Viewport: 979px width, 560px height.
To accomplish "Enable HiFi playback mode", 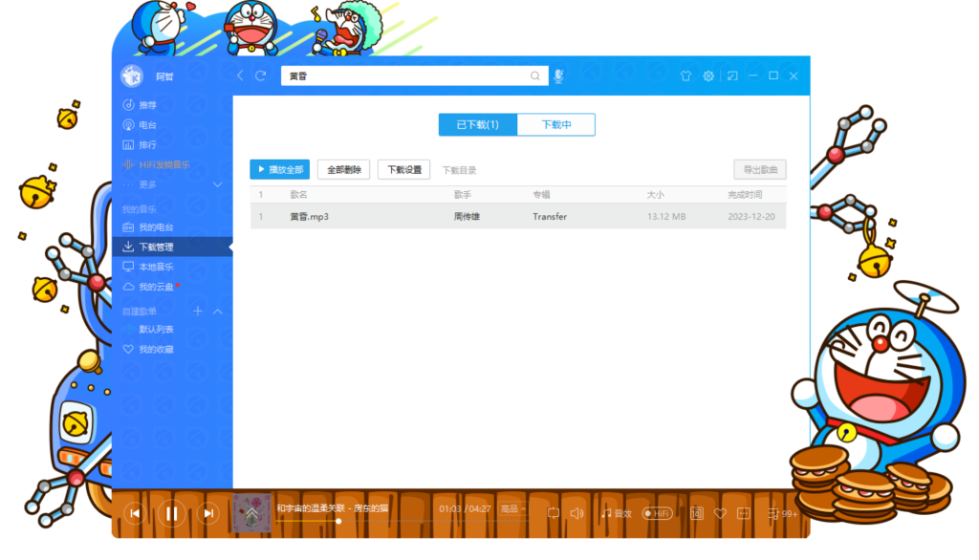I will coord(656,513).
